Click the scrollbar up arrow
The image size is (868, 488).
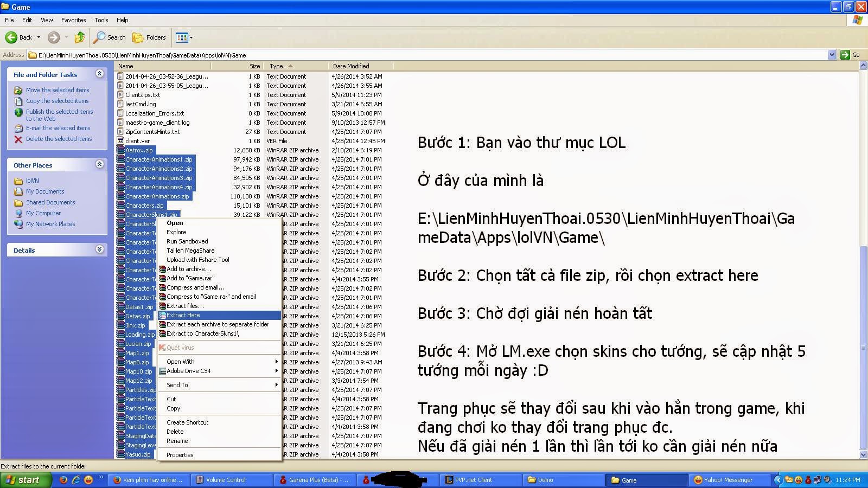(863, 66)
